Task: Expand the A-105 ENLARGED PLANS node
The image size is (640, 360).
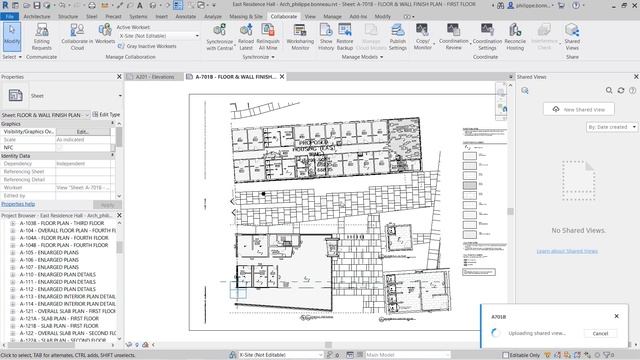Action: (x=13, y=253)
